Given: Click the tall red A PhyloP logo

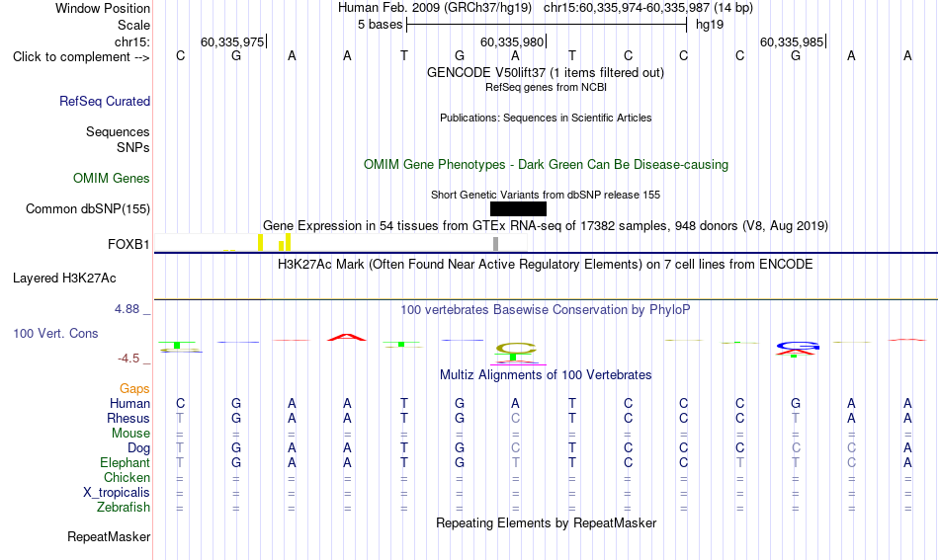Looking at the screenshot, I should 347,338.
